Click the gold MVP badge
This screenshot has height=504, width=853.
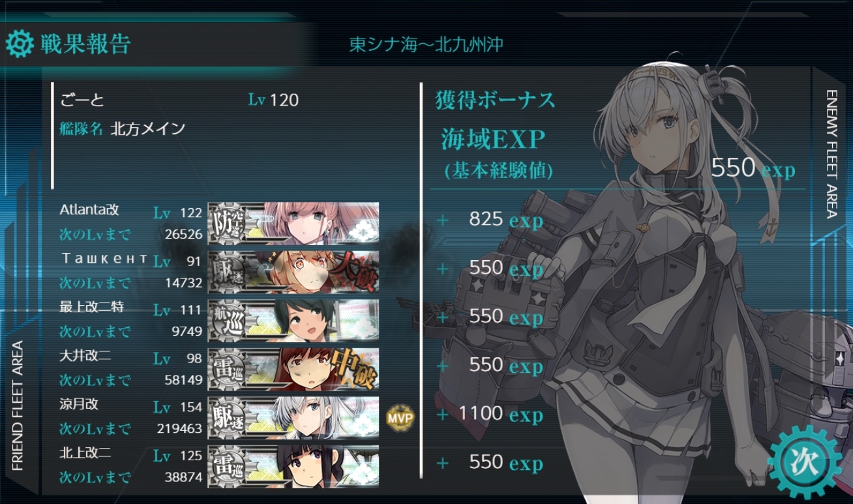400,417
